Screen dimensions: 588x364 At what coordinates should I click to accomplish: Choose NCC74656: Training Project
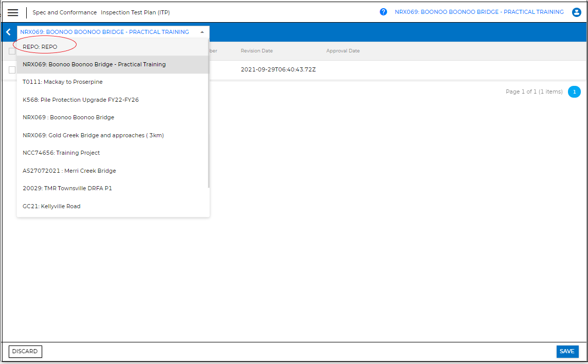point(61,153)
